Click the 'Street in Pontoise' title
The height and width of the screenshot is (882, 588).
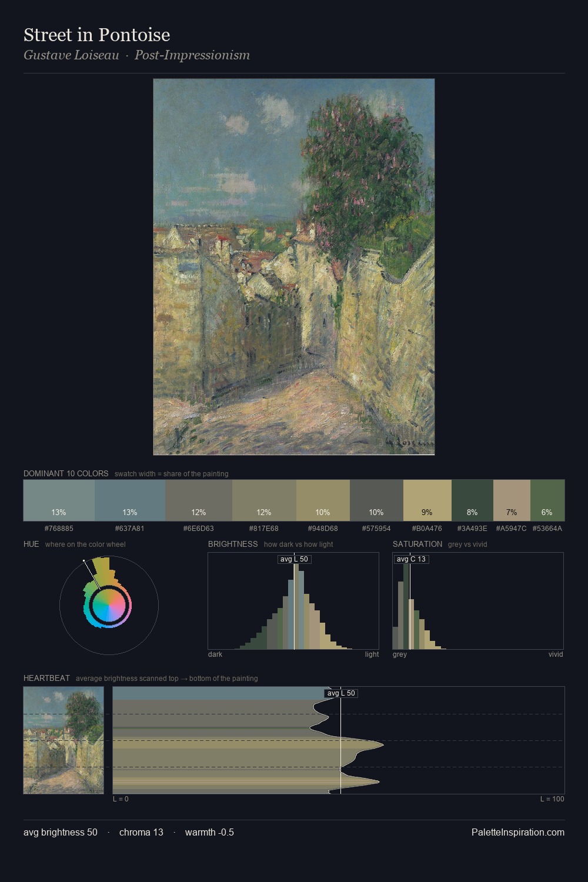[x=97, y=35]
